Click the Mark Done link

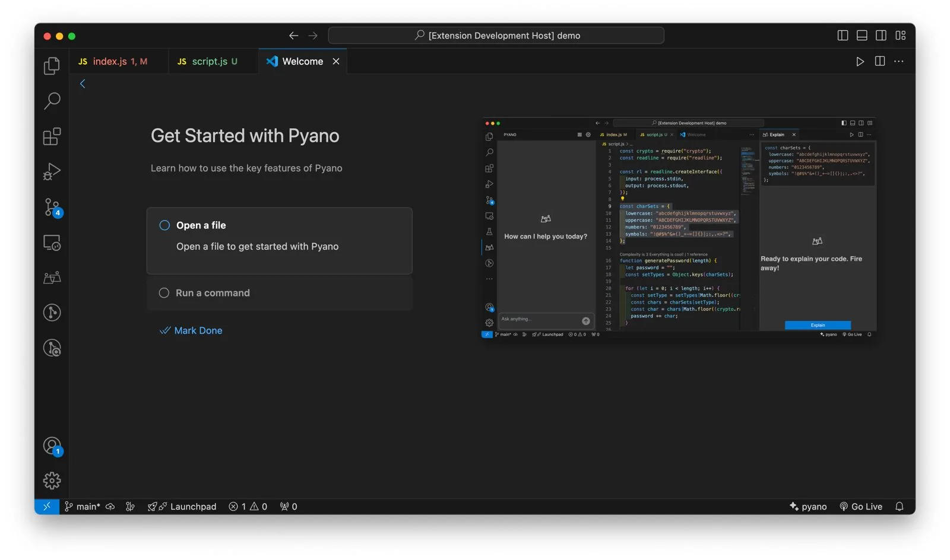(x=191, y=330)
